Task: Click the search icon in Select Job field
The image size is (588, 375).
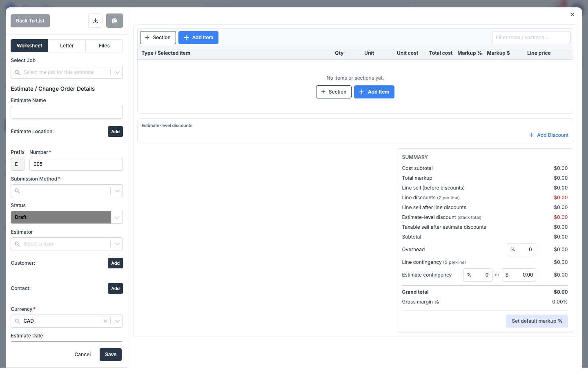Action: coord(17,72)
